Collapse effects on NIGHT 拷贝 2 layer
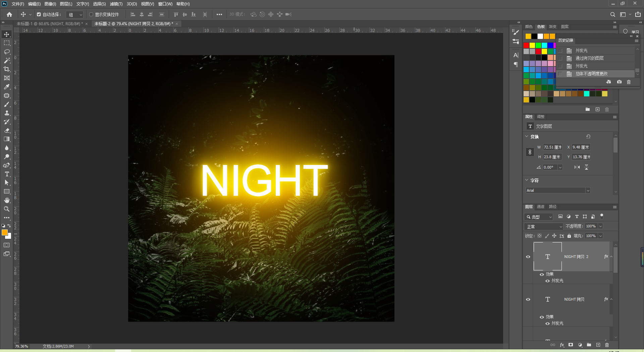 [x=611, y=257]
